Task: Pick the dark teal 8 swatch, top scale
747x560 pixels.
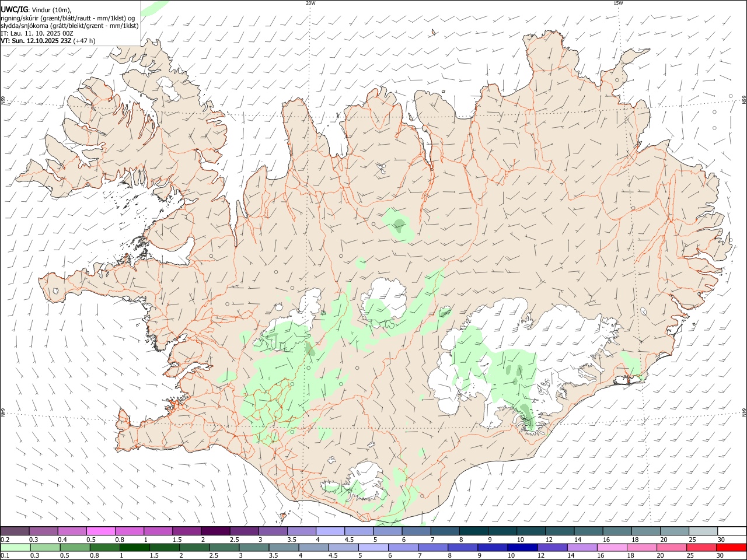Action: 474,531
